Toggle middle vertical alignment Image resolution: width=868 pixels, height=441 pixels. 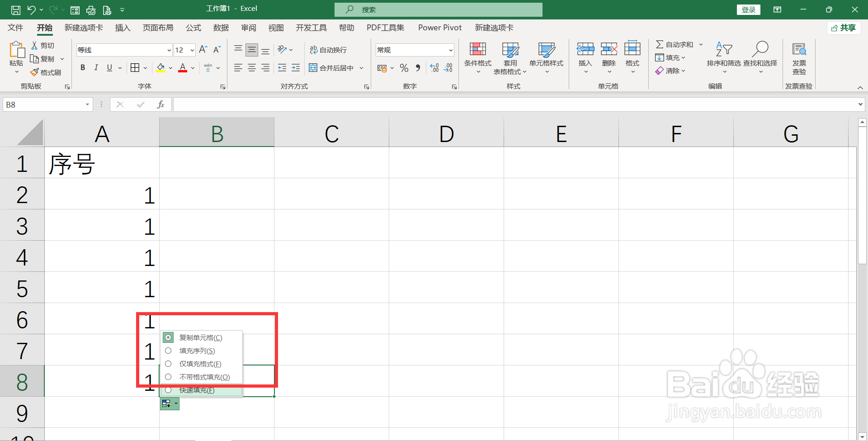252,50
